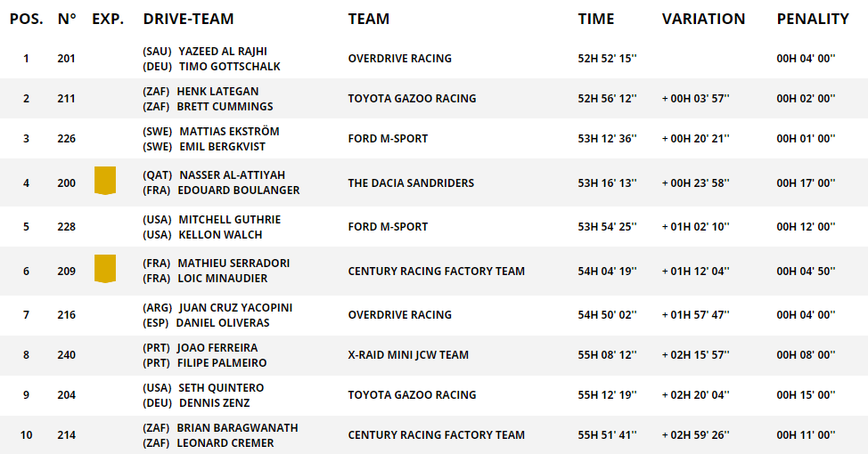Click car number 201

pos(66,59)
